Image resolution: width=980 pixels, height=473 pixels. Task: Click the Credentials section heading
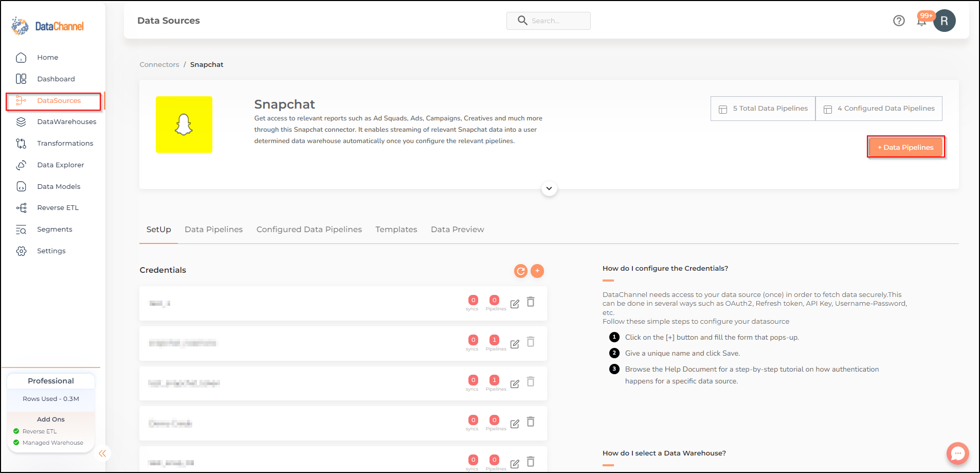163,270
